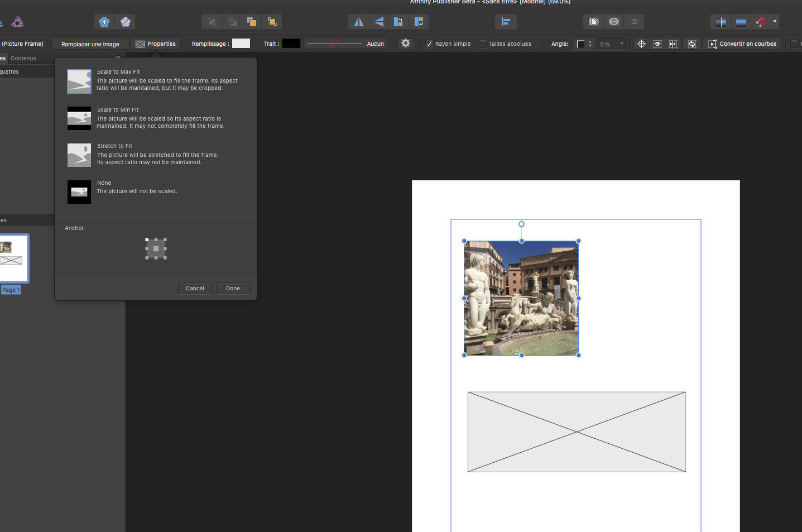This screenshot has width=802, height=532.
Task: Click the show baseline grid icon
Action: point(741,22)
